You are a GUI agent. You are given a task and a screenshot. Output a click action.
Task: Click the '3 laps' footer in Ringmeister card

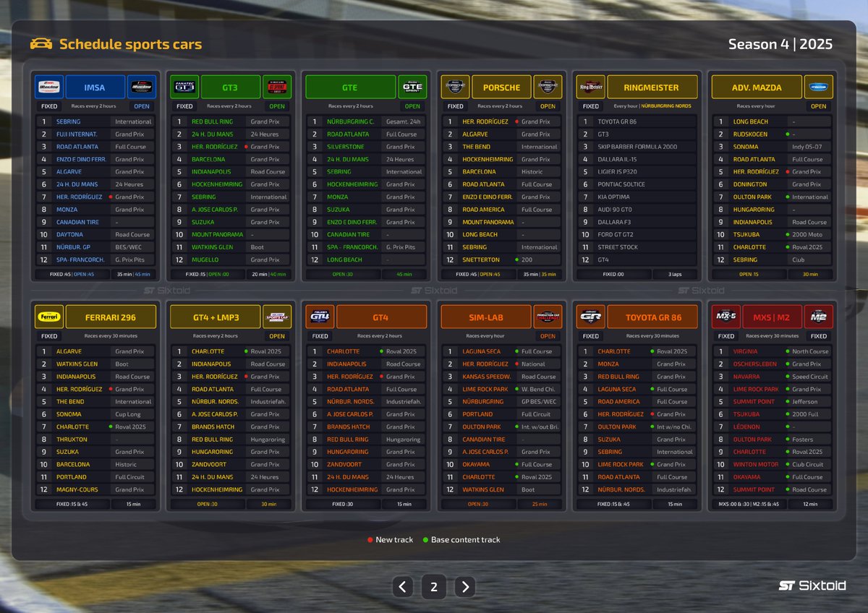pos(674,275)
